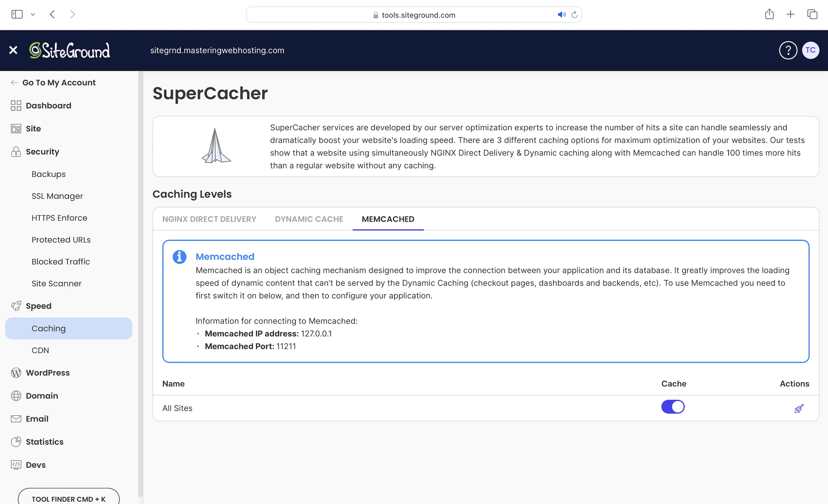The image size is (828, 504).
Task: Expand the Domain sidebar section
Action: coord(42,396)
